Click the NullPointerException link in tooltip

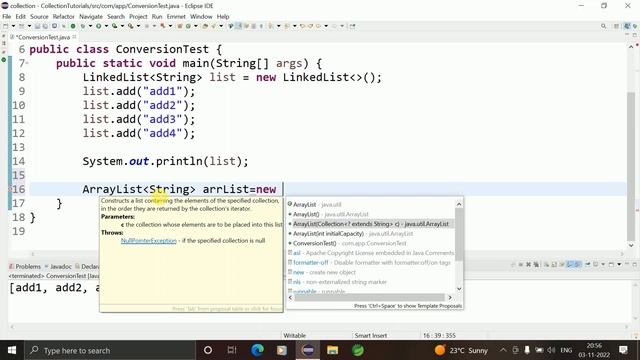[x=149, y=240]
